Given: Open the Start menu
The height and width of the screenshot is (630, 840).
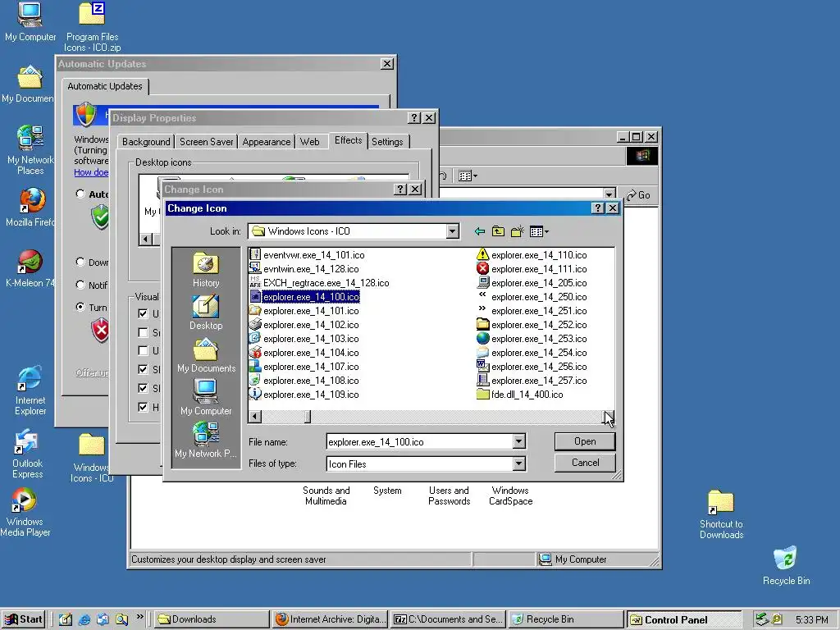Looking at the screenshot, I should click(23, 619).
